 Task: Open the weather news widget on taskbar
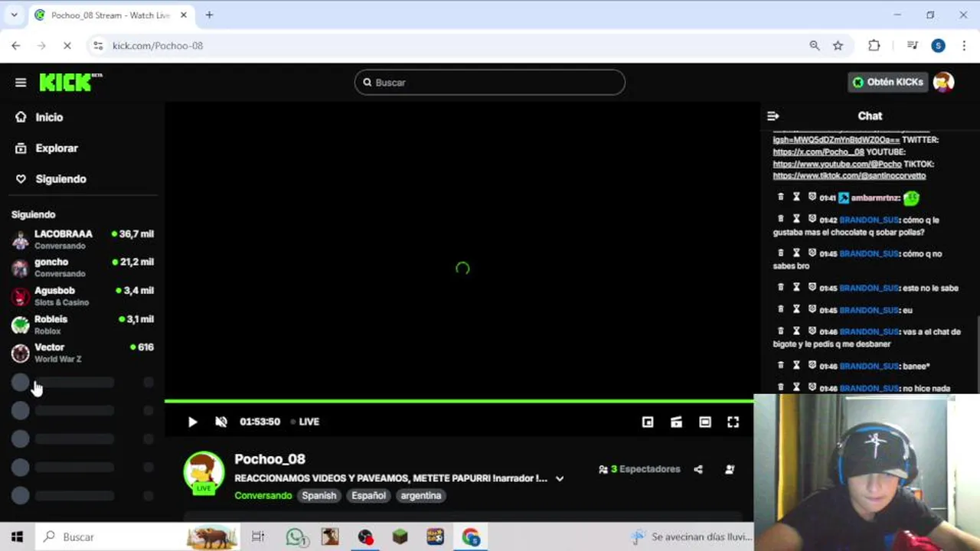[x=690, y=537]
